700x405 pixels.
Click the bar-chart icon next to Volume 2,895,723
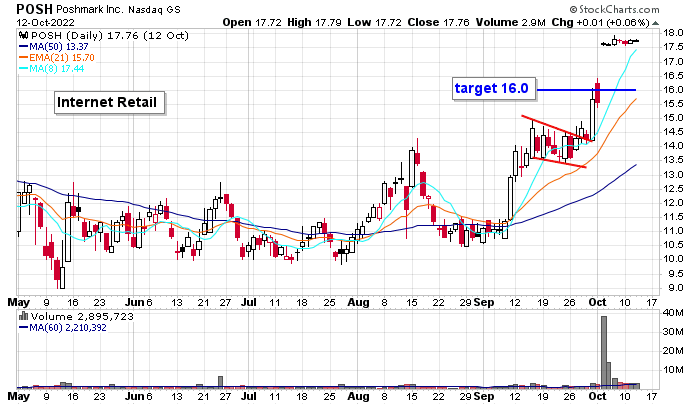(23, 317)
